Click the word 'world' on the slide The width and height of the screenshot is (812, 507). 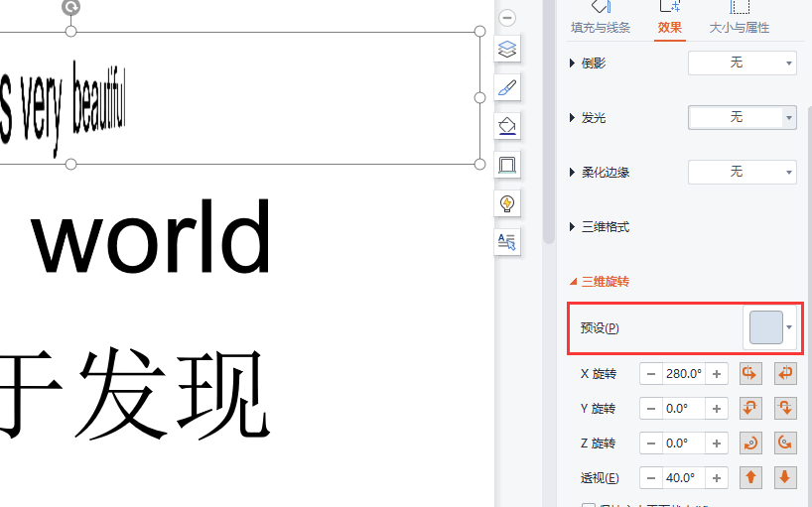point(151,236)
